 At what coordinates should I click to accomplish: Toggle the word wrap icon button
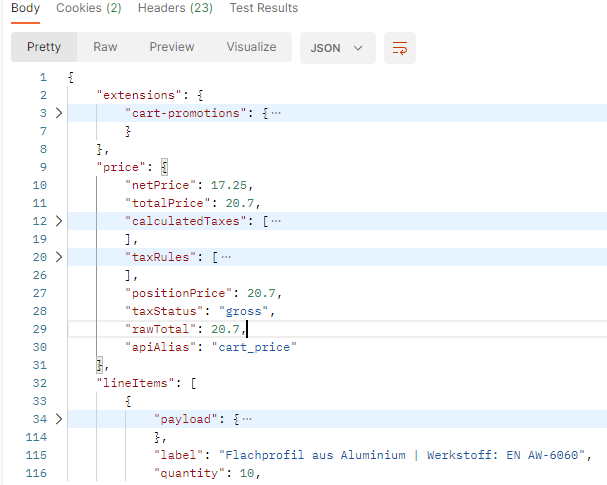tap(400, 48)
